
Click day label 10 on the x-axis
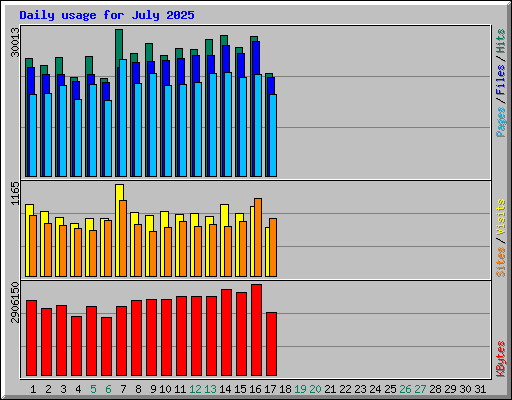click(x=165, y=389)
